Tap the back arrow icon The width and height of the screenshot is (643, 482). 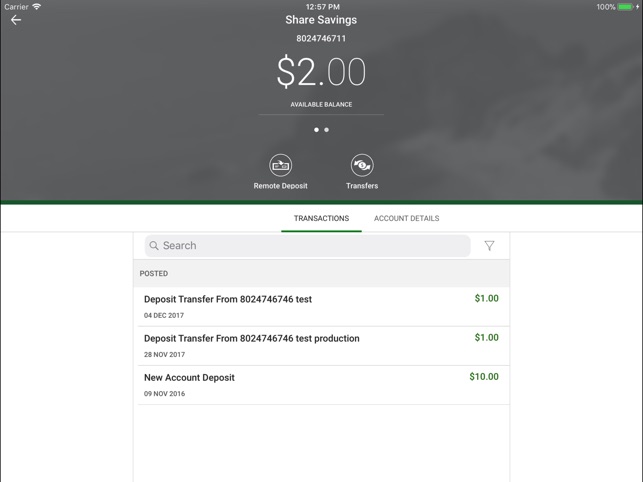point(16,20)
